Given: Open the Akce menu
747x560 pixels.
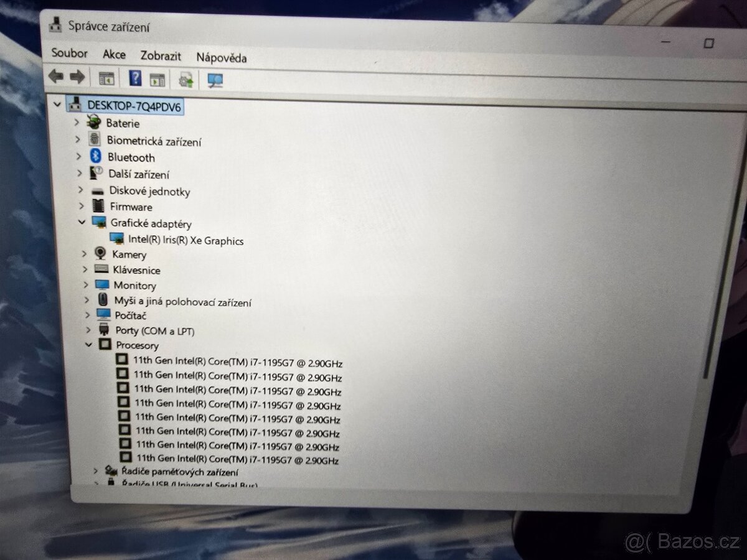Looking at the screenshot, I should click(x=114, y=55).
